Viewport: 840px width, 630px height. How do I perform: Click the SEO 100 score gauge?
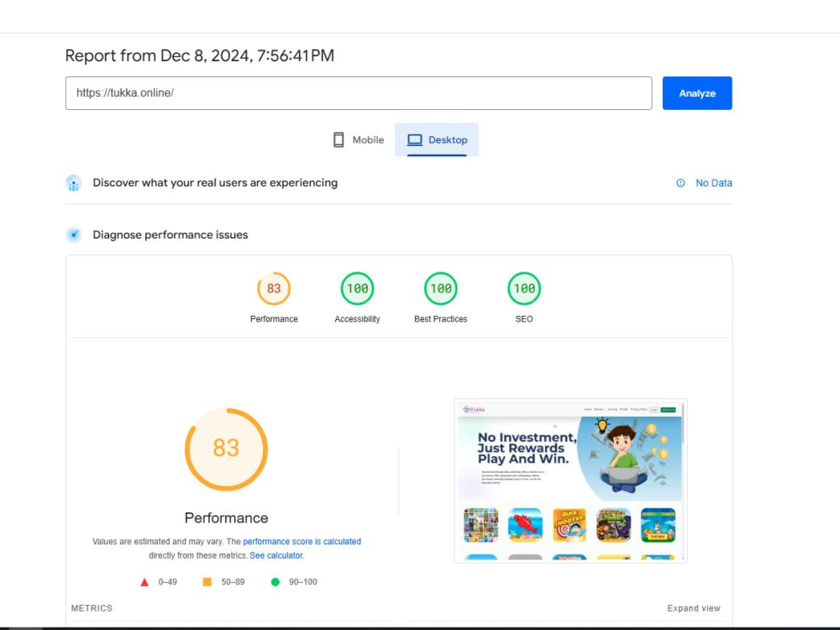pyautogui.click(x=524, y=288)
